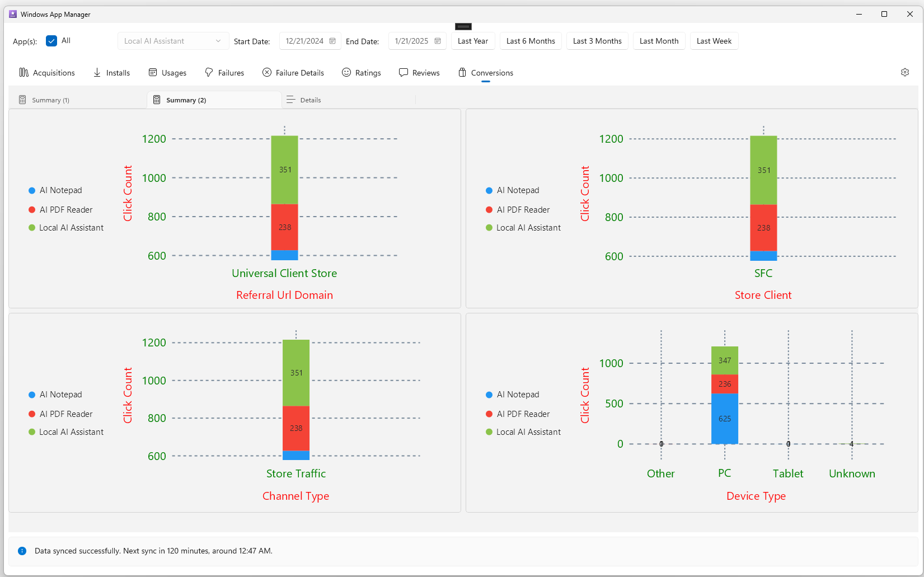Click the Failure Details circled-x icon
924x577 pixels.
click(x=267, y=72)
